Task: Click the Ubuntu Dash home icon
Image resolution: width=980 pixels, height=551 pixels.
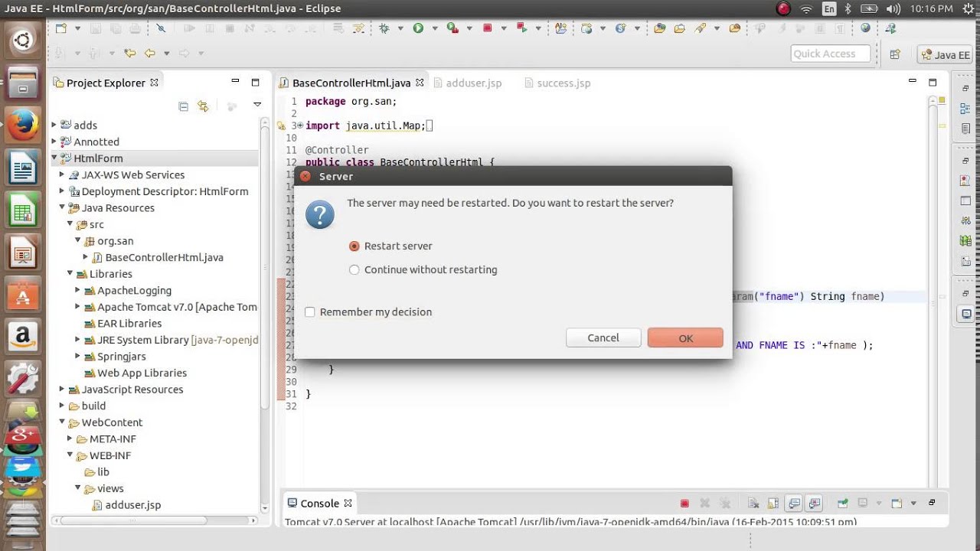Action: click(x=22, y=39)
